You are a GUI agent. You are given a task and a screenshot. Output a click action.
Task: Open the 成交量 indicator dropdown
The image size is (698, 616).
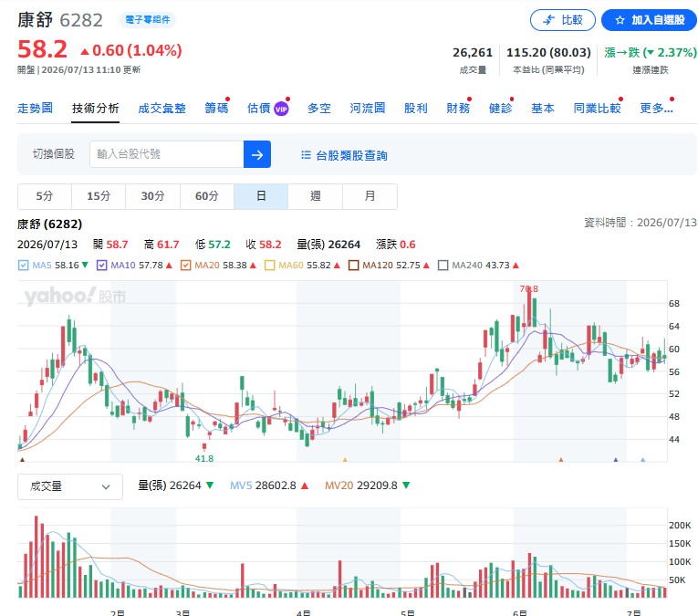[70, 486]
